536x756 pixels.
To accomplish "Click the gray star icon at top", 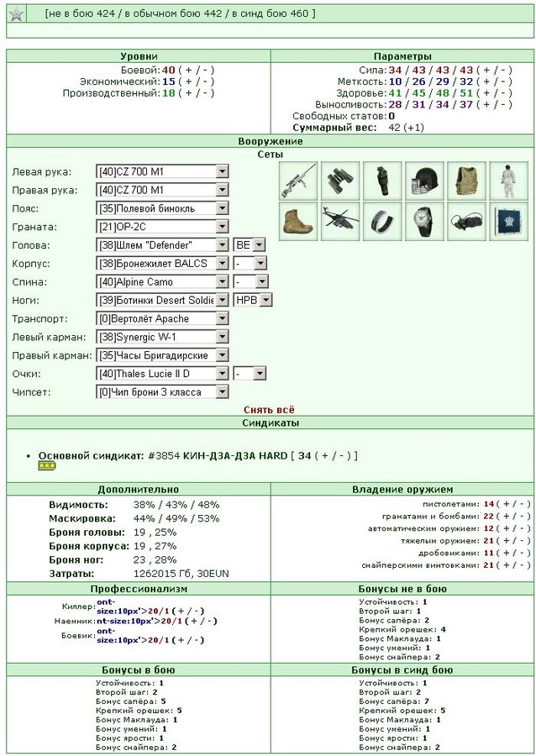I will (x=17, y=14).
